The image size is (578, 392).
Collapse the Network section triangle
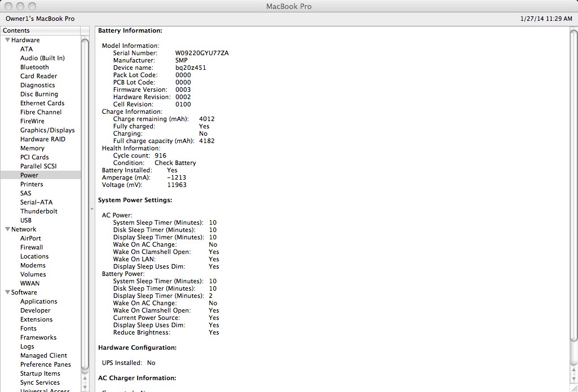click(x=7, y=229)
